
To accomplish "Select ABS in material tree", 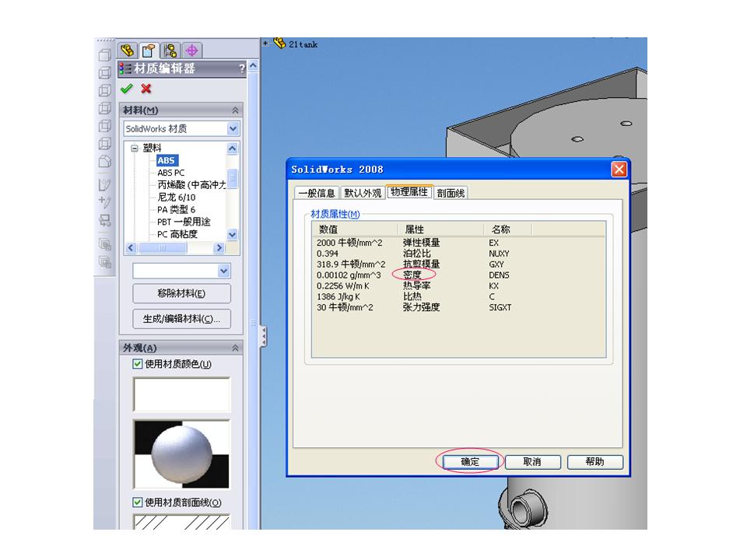I will point(167,160).
